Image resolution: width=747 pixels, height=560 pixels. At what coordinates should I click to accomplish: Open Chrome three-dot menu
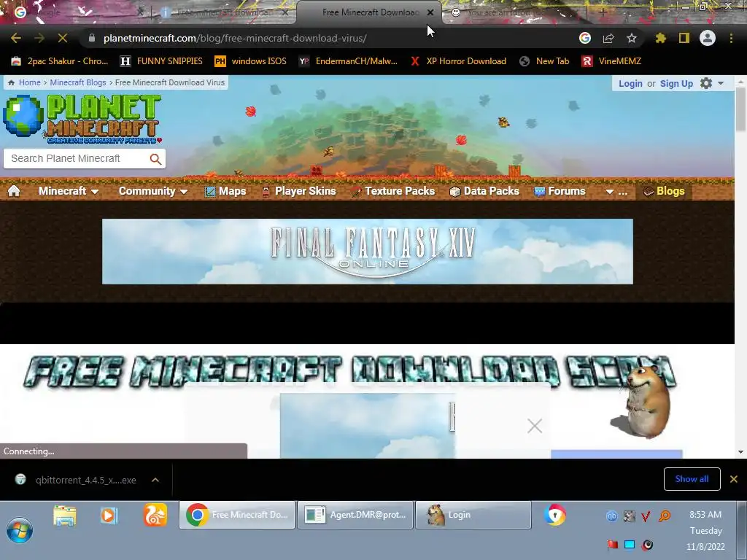(731, 38)
